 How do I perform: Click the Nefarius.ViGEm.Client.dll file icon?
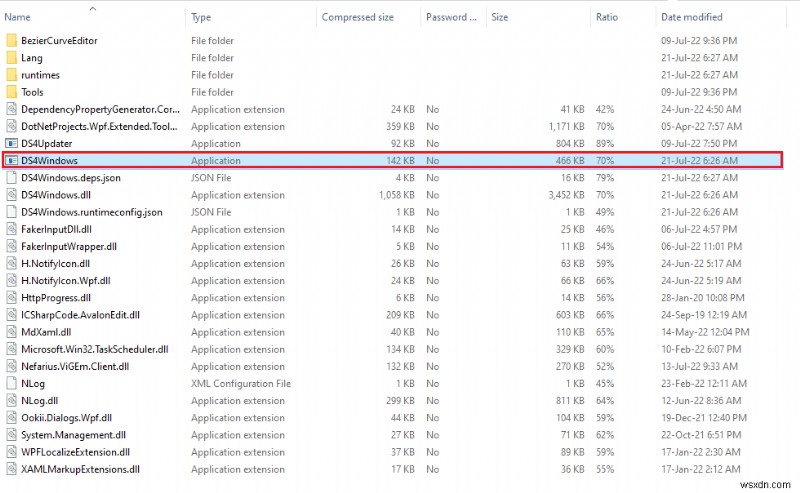click(x=11, y=366)
